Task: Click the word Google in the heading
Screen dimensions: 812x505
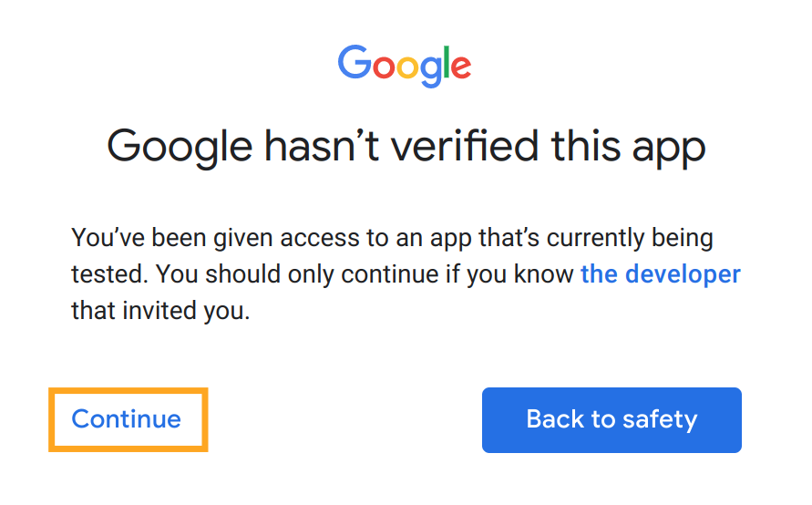Action: pyautogui.click(x=180, y=148)
